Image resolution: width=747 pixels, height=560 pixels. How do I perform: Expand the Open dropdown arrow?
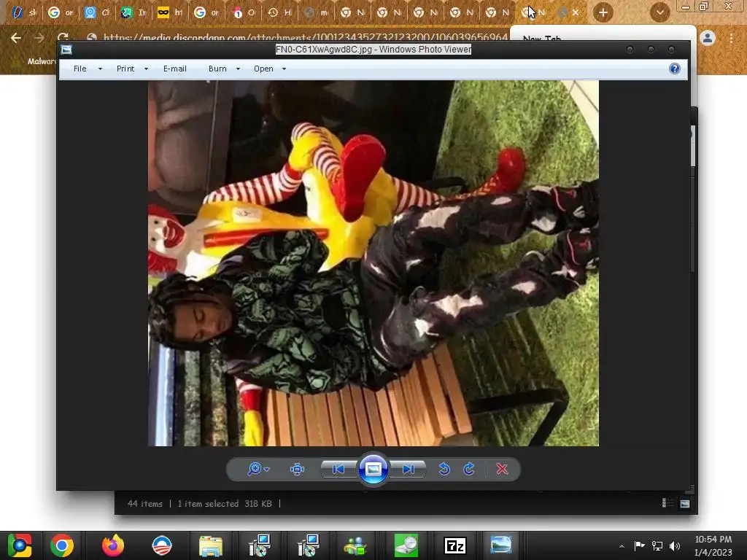[285, 69]
